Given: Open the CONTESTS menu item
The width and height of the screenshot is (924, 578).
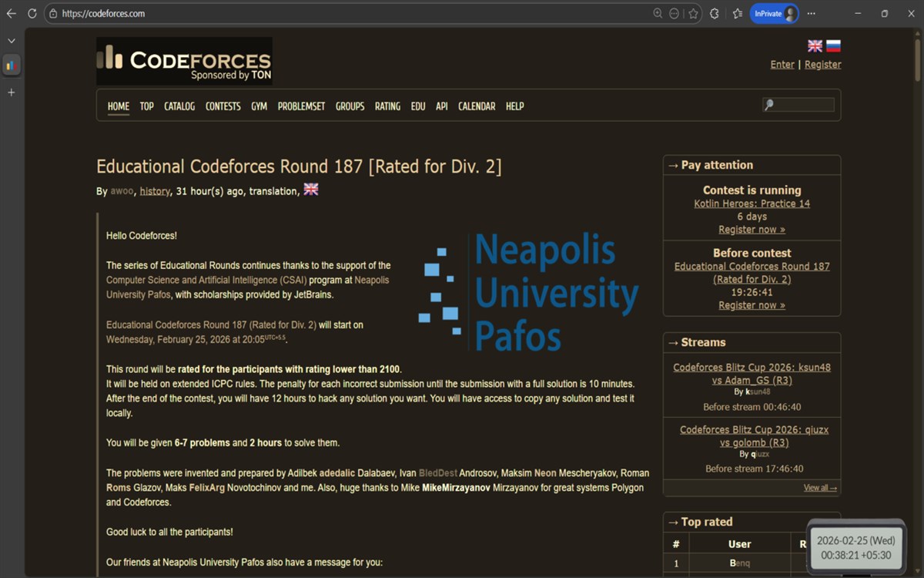Looking at the screenshot, I should (x=223, y=106).
